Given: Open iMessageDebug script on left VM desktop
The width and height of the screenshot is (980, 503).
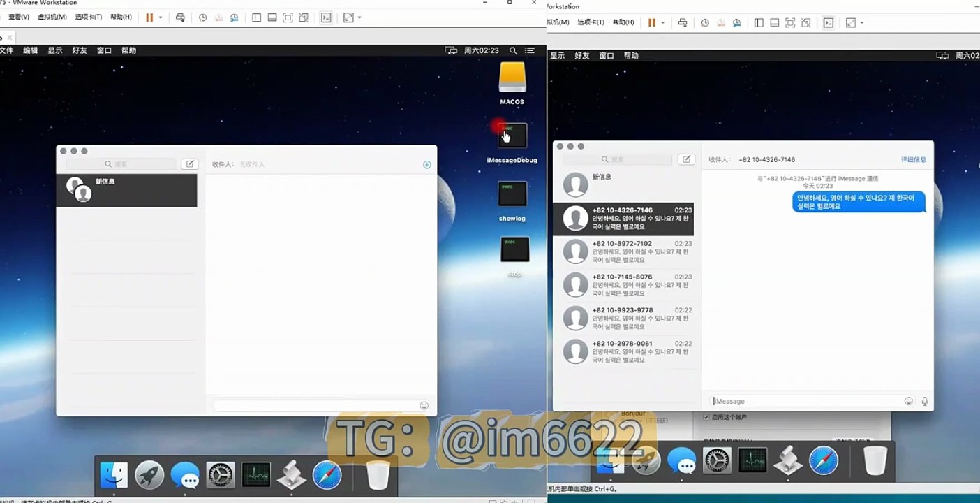Looking at the screenshot, I should tap(512, 136).
